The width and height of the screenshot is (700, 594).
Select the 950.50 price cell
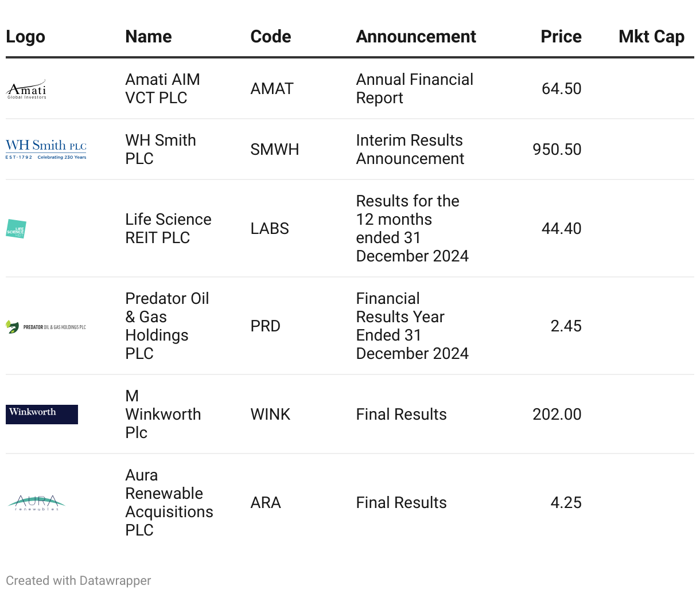tap(557, 150)
